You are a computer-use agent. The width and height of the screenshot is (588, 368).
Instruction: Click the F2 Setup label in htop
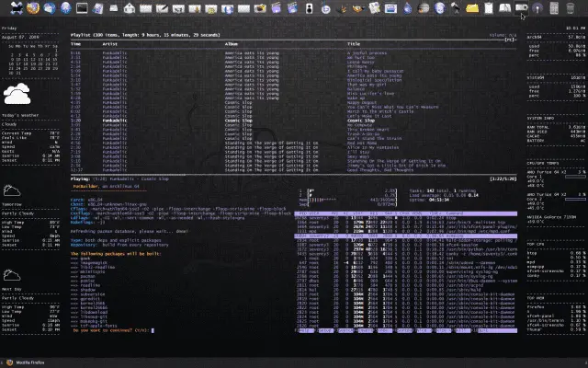(324, 330)
